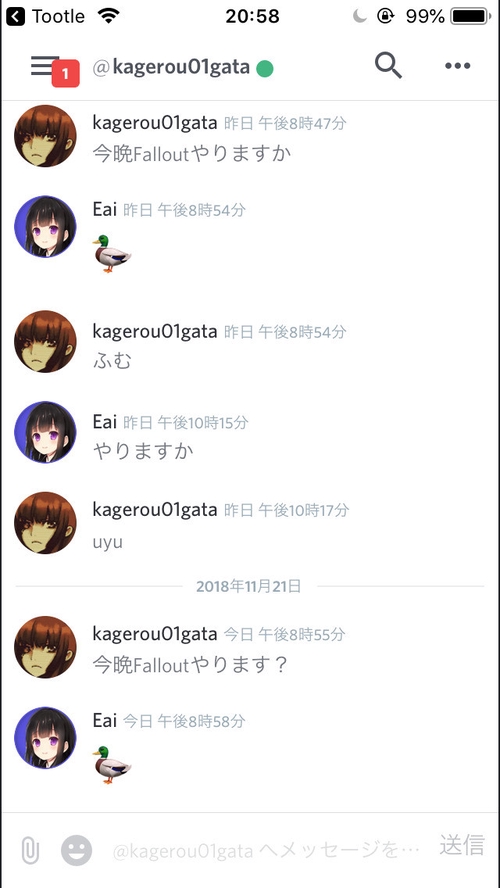The height and width of the screenshot is (888, 500).
Task: Focus the message input field
Action: pyautogui.click(x=266, y=850)
